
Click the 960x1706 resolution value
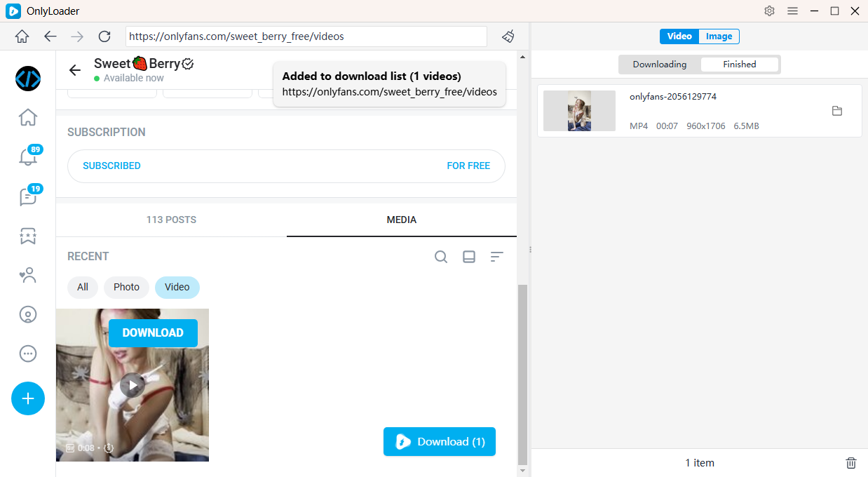(x=706, y=126)
